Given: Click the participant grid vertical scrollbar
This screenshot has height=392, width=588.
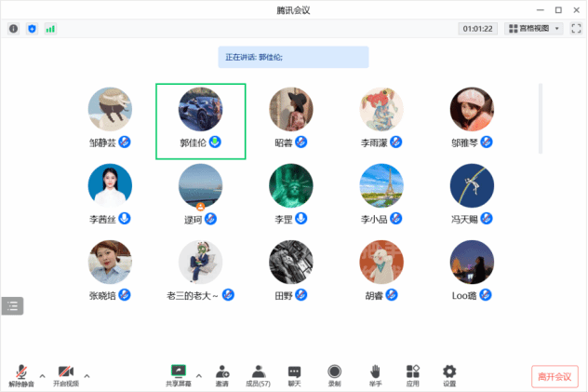Looking at the screenshot, I should pos(541,118).
